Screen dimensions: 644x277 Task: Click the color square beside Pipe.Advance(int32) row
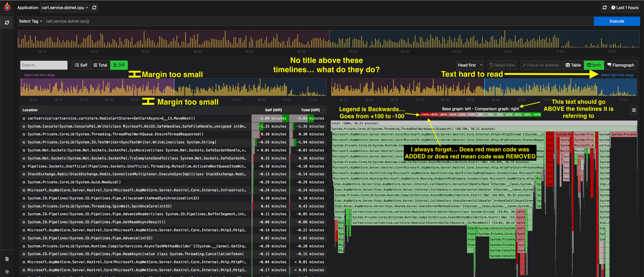click(24, 238)
